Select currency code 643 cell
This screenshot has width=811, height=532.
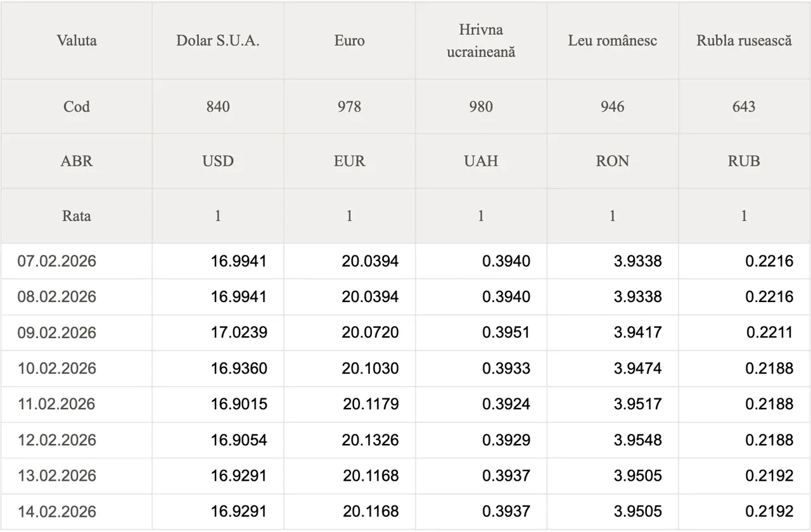point(744,106)
